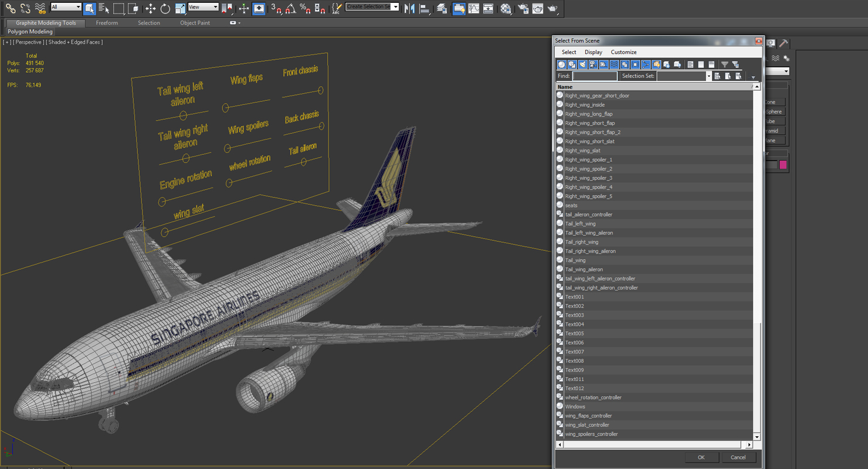Open the Curve Editor
Viewport: 868px width, 469px height.
tap(474, 8)
